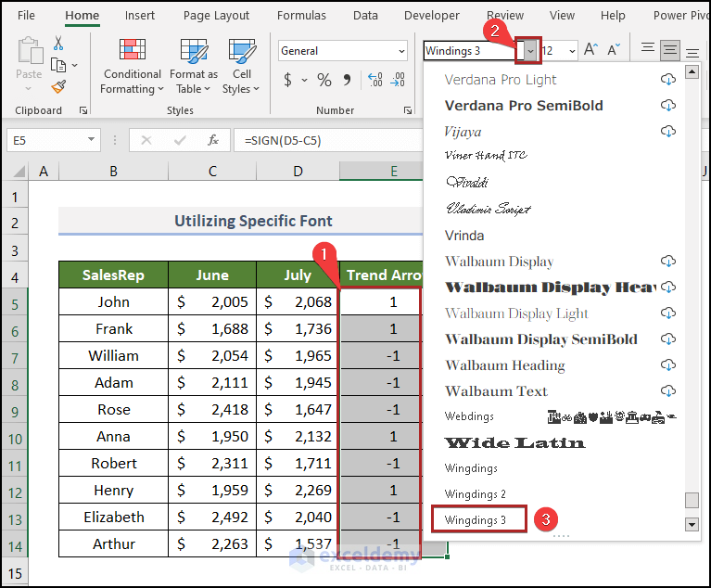The height and width of the screenshot is (588, 711).
Task: Click the Insert Function fx icon
Action: click(212, 140)
